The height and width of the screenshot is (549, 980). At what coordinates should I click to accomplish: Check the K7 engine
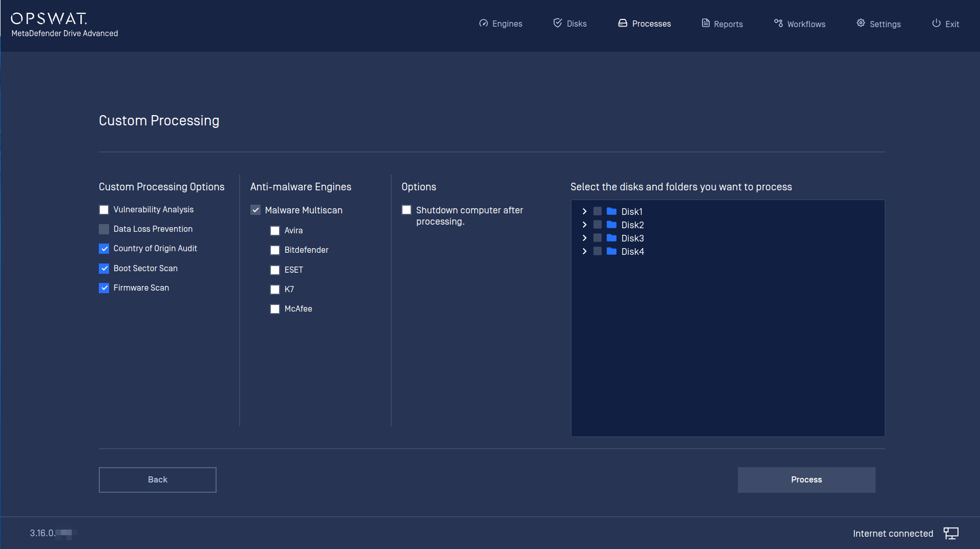coord(275,290)
